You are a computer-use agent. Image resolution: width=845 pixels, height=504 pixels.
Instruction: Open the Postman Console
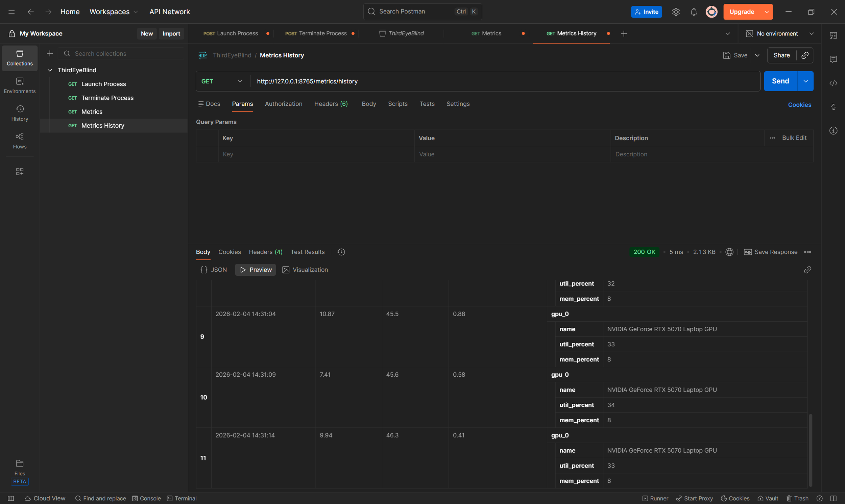tap(146, 498)
